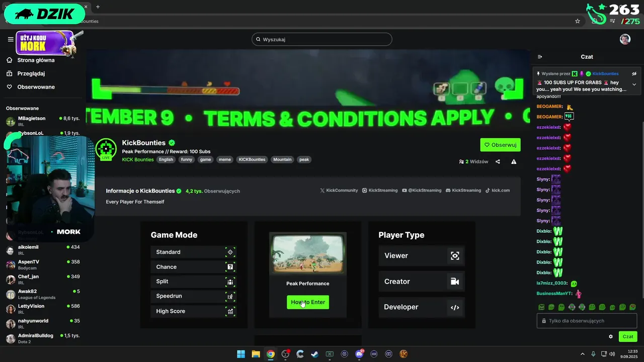Image resolution: width=644 pixels, height=362 pixels.
Task: Open Awak82 League of Legends channel
Action: (43, 294)
